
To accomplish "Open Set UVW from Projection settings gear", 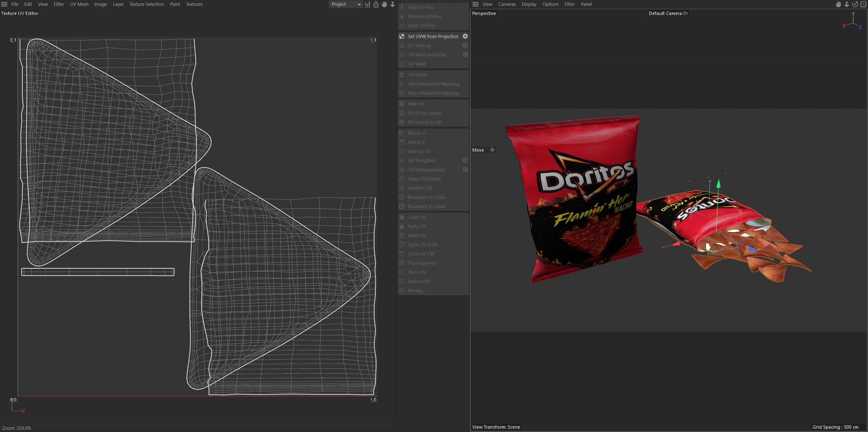I will tap(465, 36).
